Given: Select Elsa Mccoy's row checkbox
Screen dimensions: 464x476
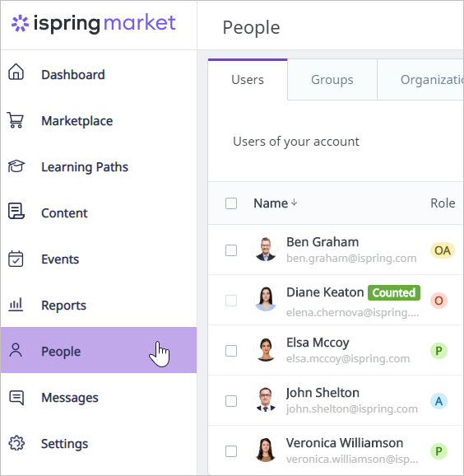Looking at the screenshot, I should click(x=231, y=351).
